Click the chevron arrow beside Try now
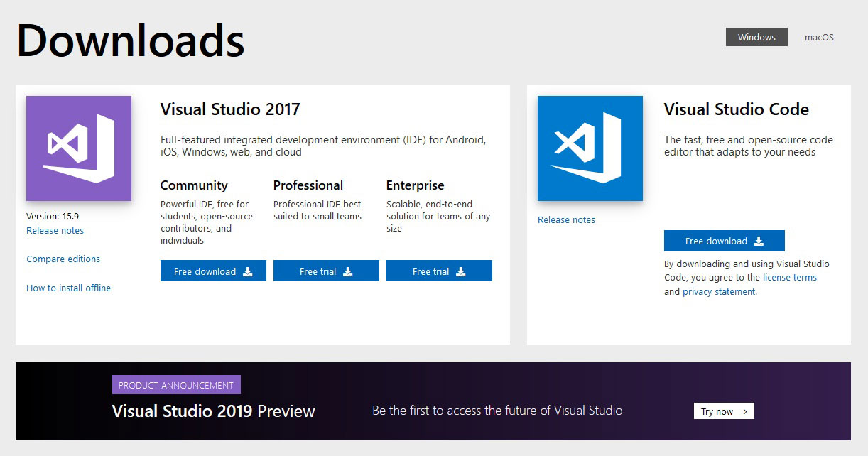The height and width of the screenshot is (456, 868). tap(745, 411)
